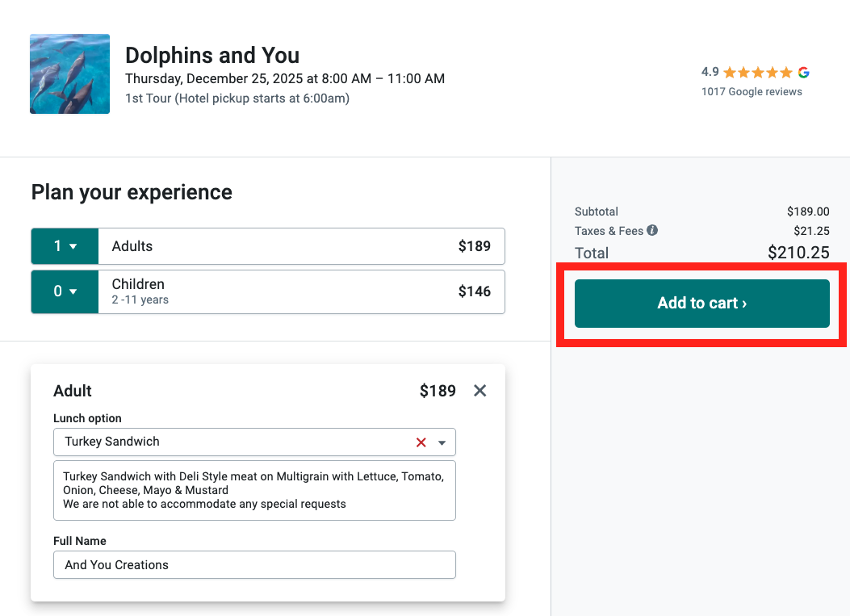Click the Total amount $210.25
The height and width of the screenshot is (616, 850).
click(x=798, y=253)
